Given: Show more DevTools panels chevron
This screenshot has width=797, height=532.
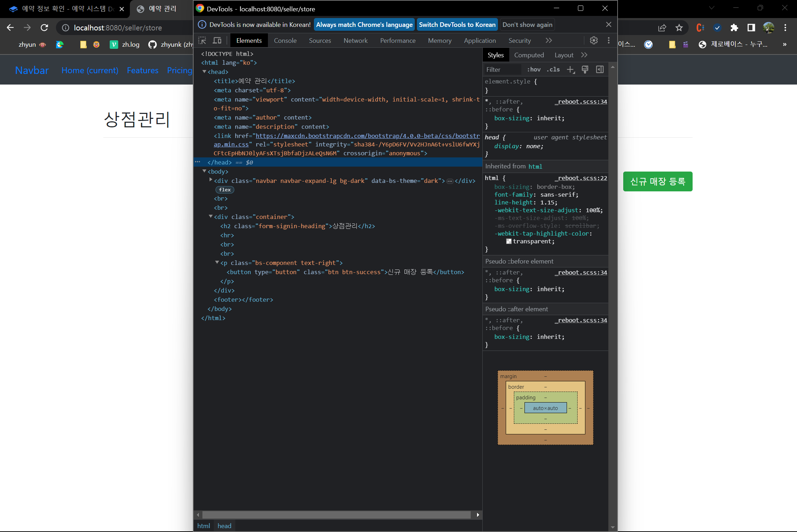Looking at the screenshot, I should tap(549, 41).
